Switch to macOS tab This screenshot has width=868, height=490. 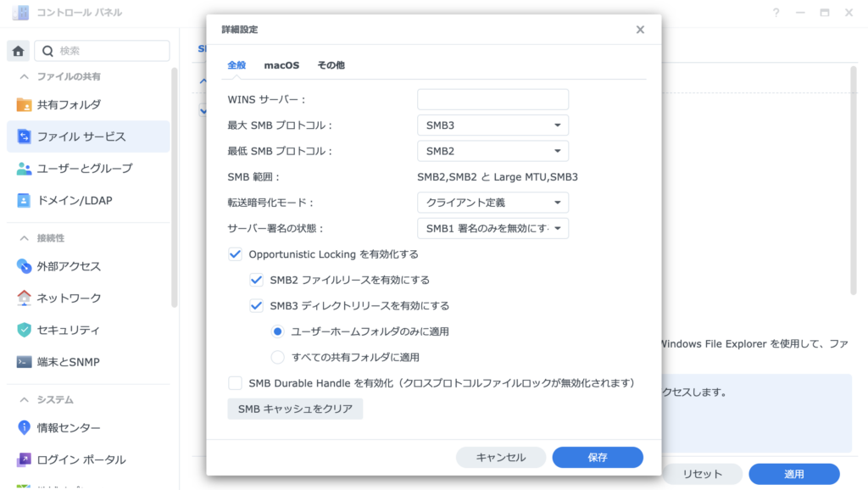point(281,65)
